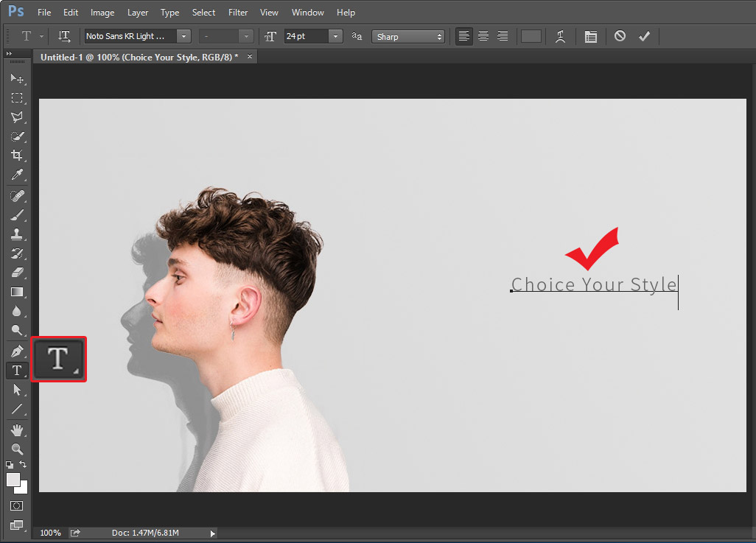Click the 100% zoom level field

coord(50,533)
